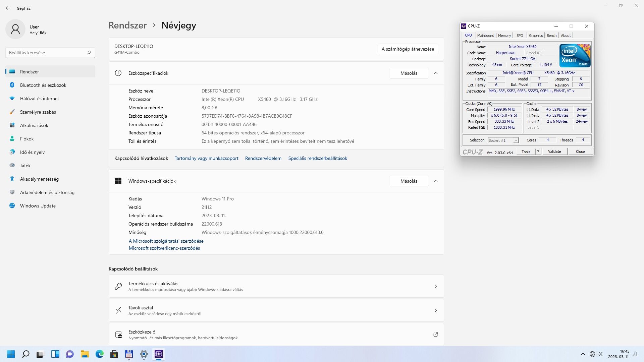Viewport: 644px width, 362px height.
Task: Open Termékkulcs és aktiválás chevron
Action: pyautogui.click(x=436, y=286)
